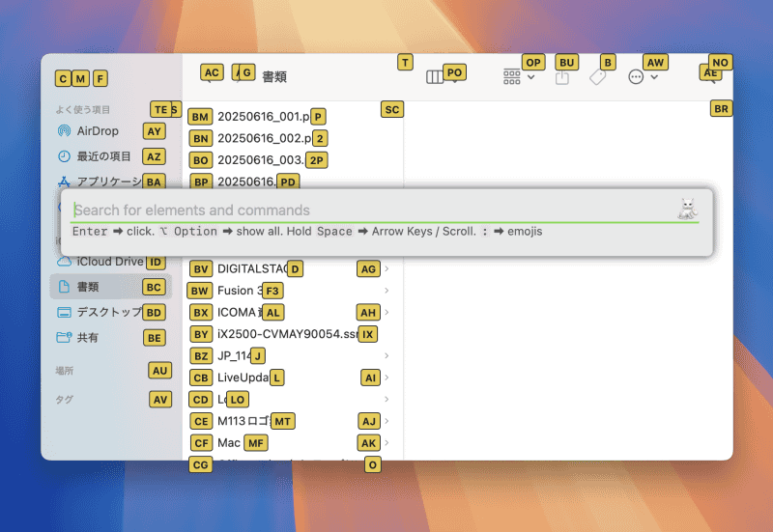Expand the M113ロゴ folder chevron
Screen dimensions: 773x532
(387, 421)
